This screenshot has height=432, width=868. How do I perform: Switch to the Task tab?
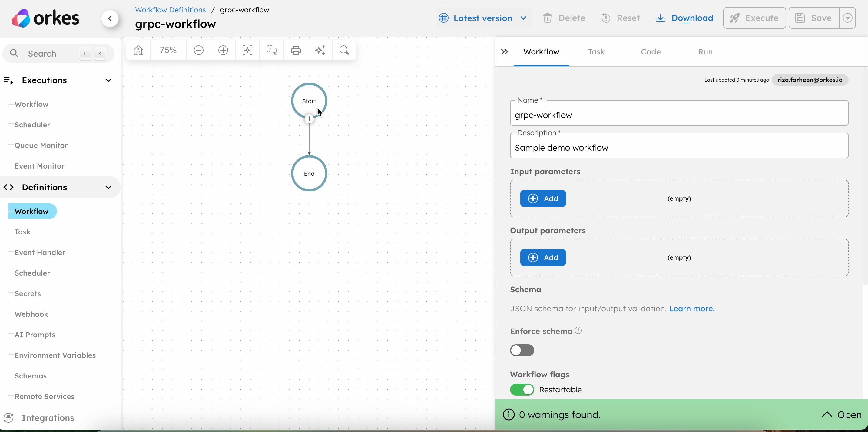(x=596, y=52)
